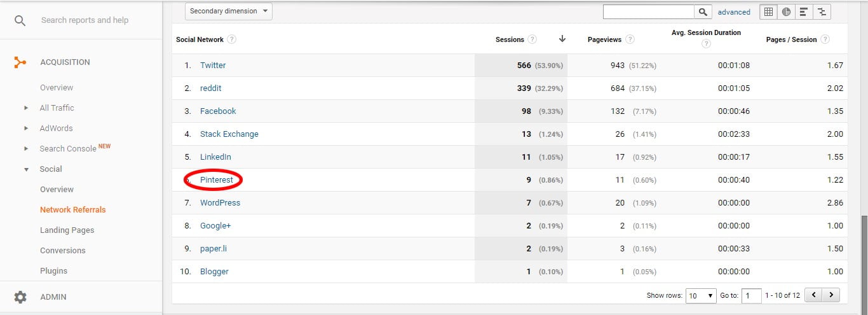Click the Acquisition section icon
Screen dimensions: 868x315
pos(20,62)
